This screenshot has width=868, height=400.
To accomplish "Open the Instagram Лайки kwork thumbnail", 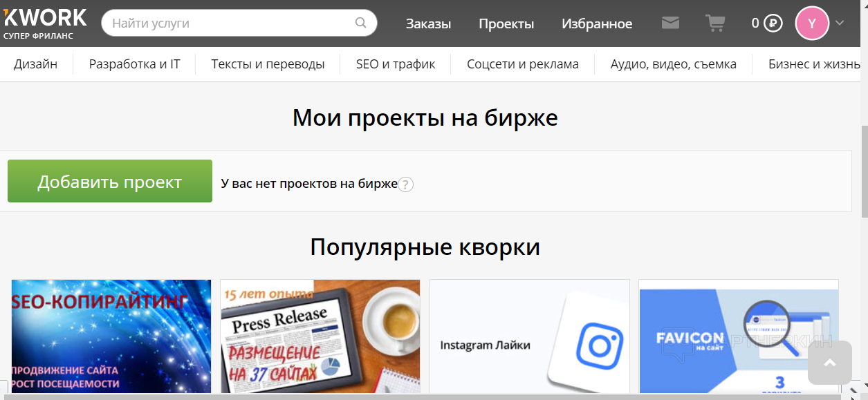I will pos(530,336).
